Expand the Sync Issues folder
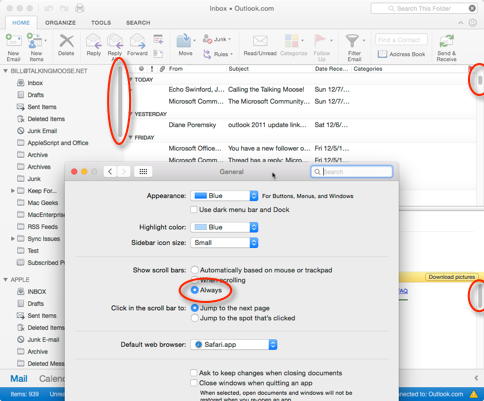This screenshot has height=401, width=484. coord(13,239)
